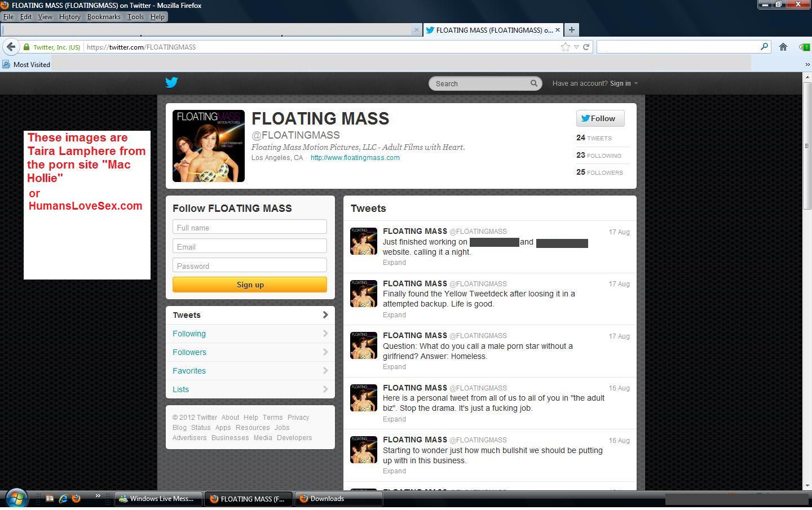Click the 17 Aug timestamp on first tweet
This screenshot has height=510, width=812.
(x=619, y=232)
